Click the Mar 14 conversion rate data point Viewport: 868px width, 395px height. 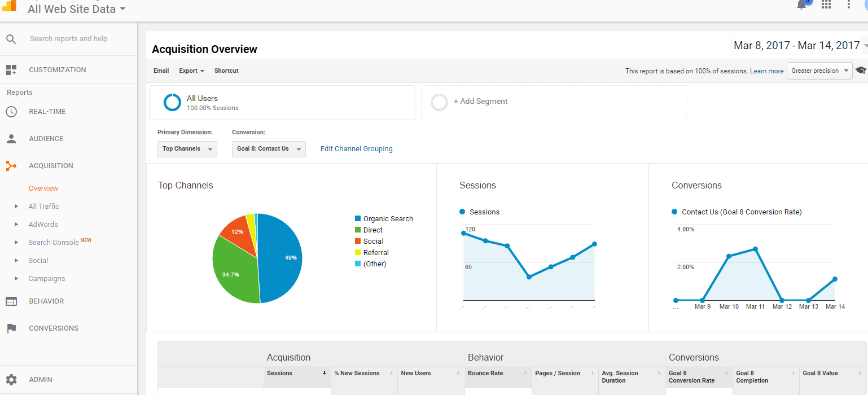pyautogui.click(x=835, y=279)
